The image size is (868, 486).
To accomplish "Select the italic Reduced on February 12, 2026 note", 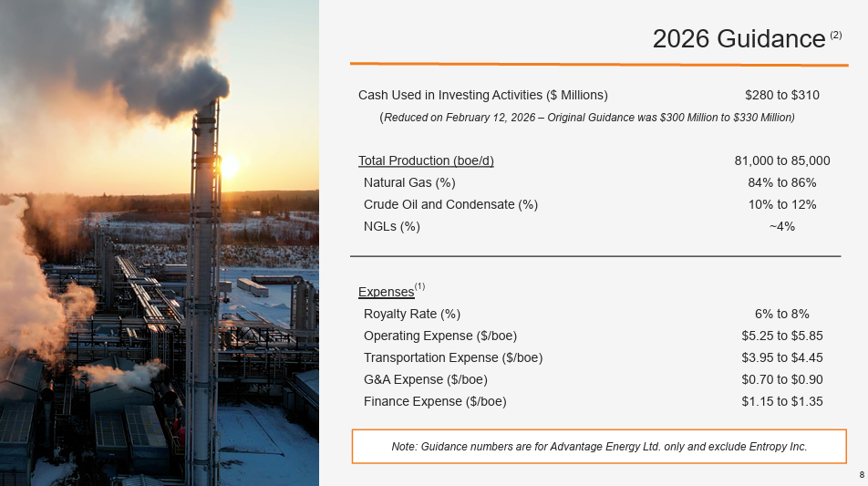I will pyautogui.click(x=587, y=118).
